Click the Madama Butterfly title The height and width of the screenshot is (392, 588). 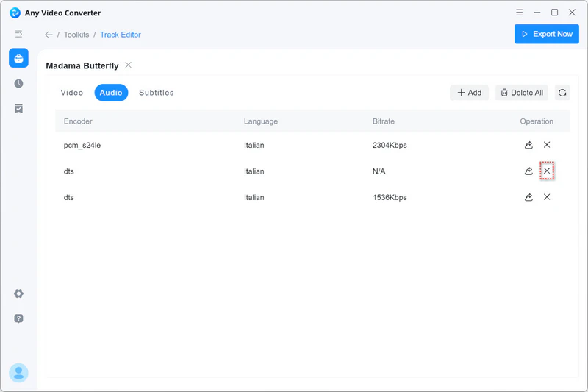pos(82,65)
